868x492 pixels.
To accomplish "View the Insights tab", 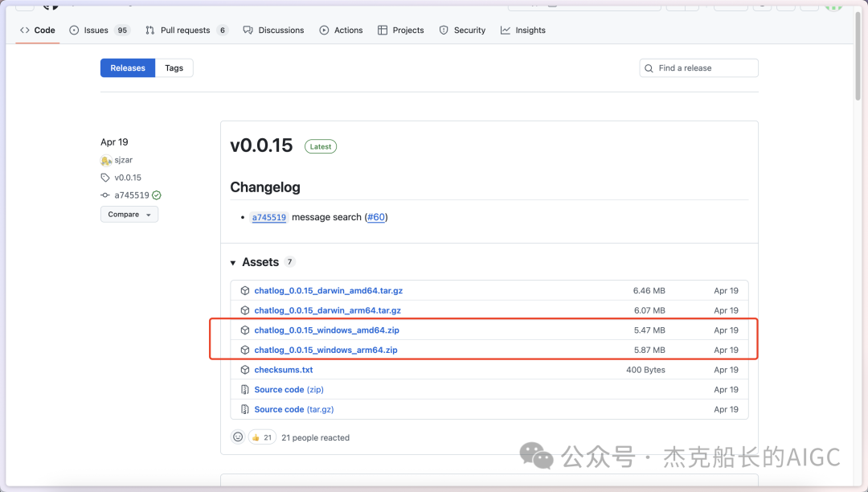I will click(523, 31).
